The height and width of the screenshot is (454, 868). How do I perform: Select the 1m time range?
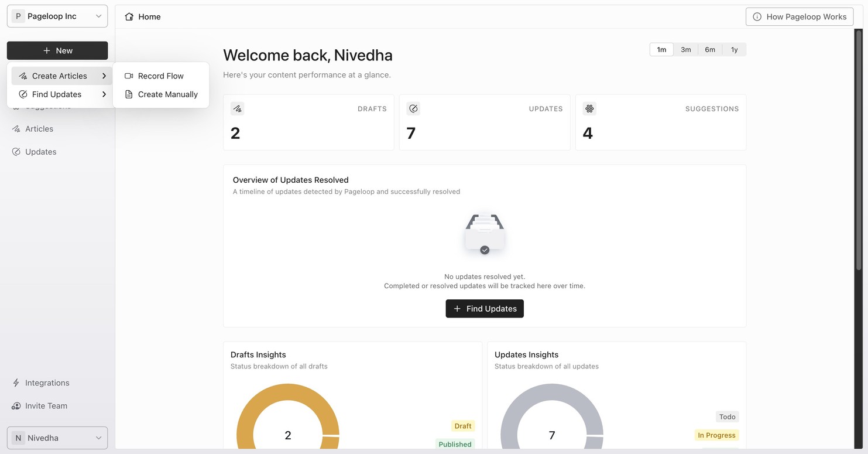coord(661,50)
